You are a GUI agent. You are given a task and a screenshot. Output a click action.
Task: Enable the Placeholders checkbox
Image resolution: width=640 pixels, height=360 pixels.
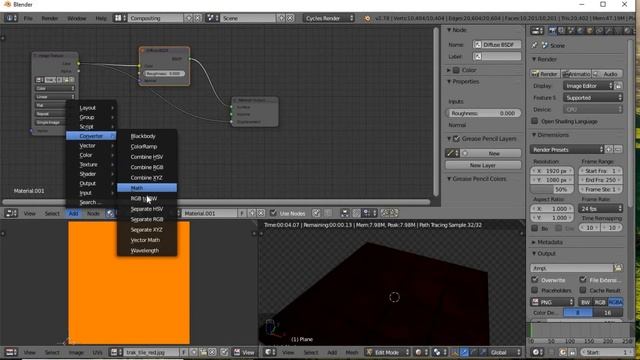click(x=534, y=290)
